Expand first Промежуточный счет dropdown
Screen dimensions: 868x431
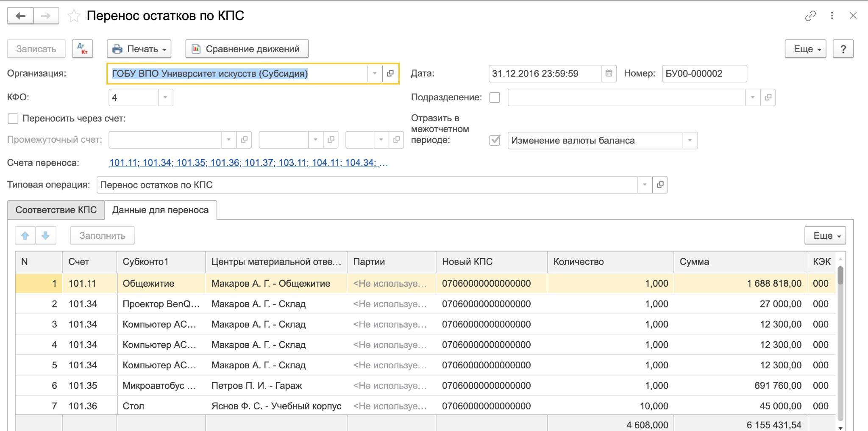click(x=229, y=140)
